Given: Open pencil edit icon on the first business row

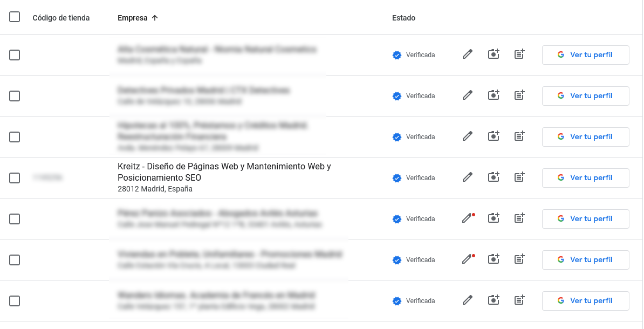Looking at the screenshot, I should (x=467, y=54).
